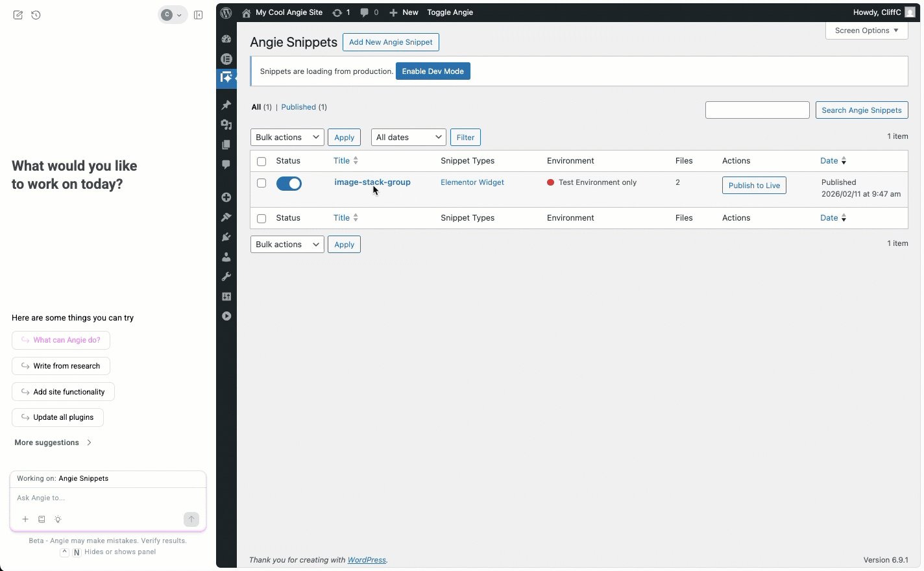Expand the Screen Options panel
This screenshot has width=924, height=571.
coord(866,30)
